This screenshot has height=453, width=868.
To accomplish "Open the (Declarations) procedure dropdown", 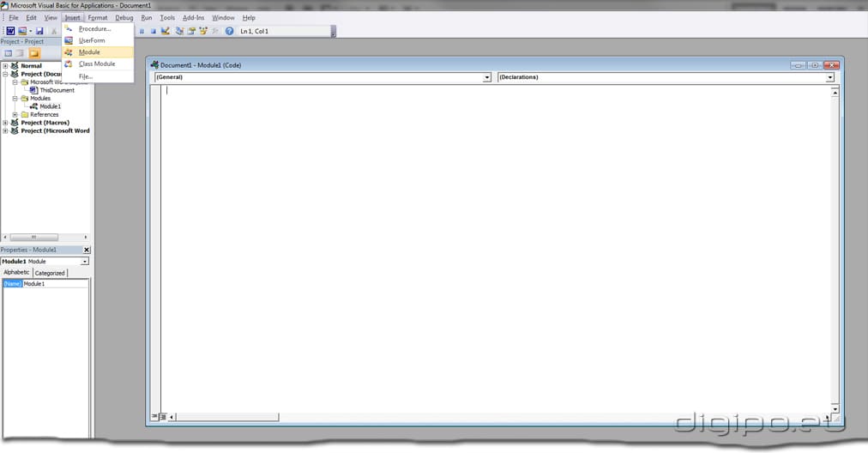I will (829, 77).
